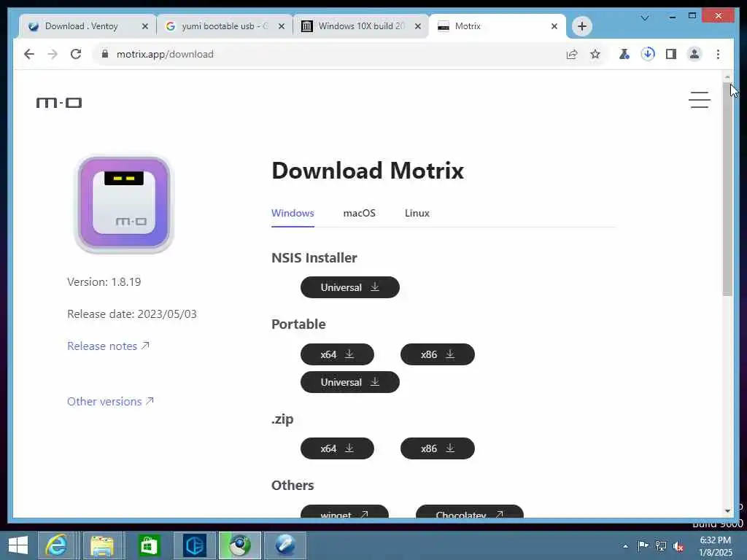Open the Windows Start button

(18, 545)
